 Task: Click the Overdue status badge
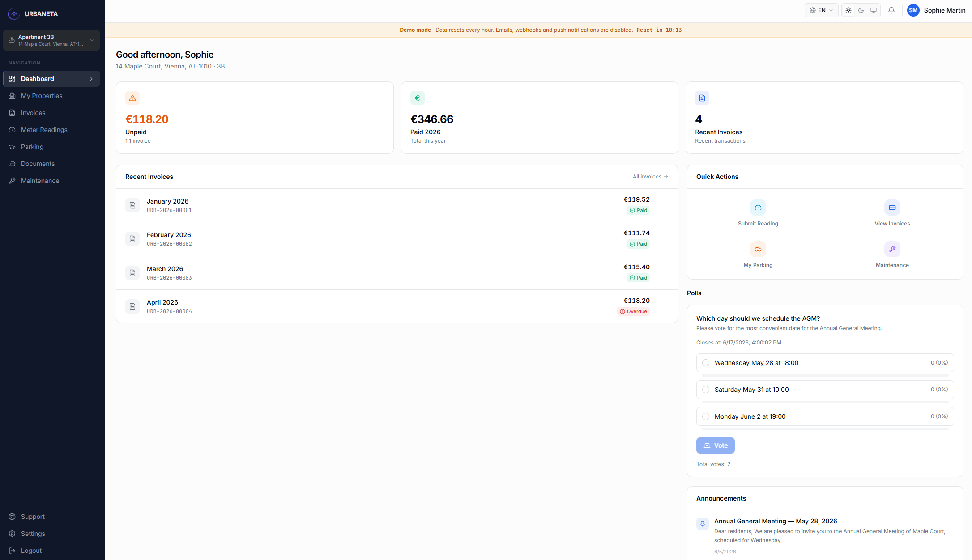pos(633,311)
